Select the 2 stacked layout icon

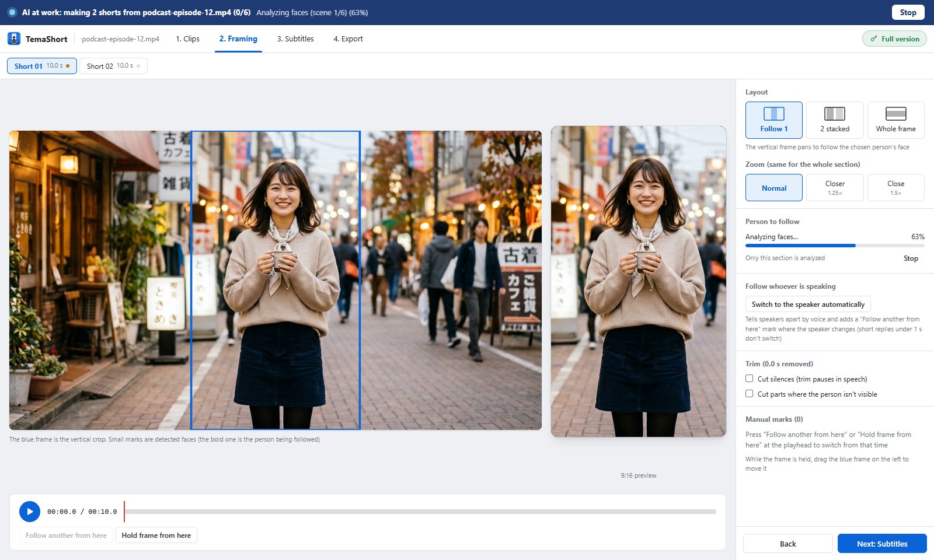click(x=835, y=113)
